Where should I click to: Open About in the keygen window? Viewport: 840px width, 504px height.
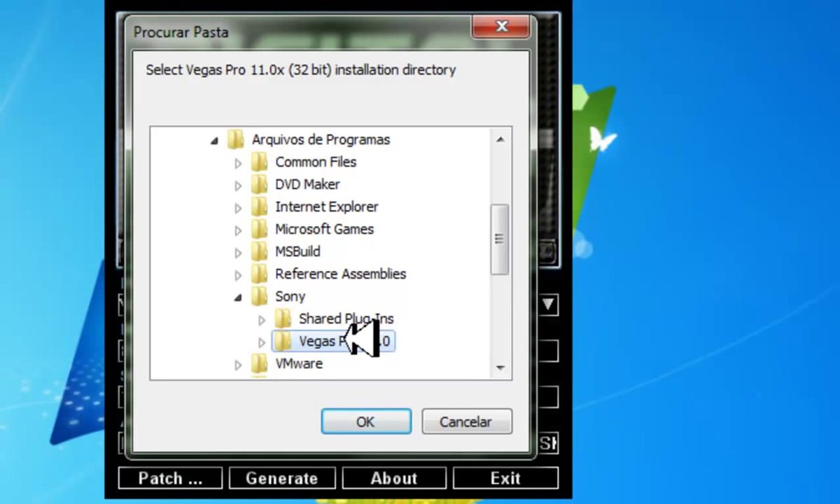click(393, 478)
